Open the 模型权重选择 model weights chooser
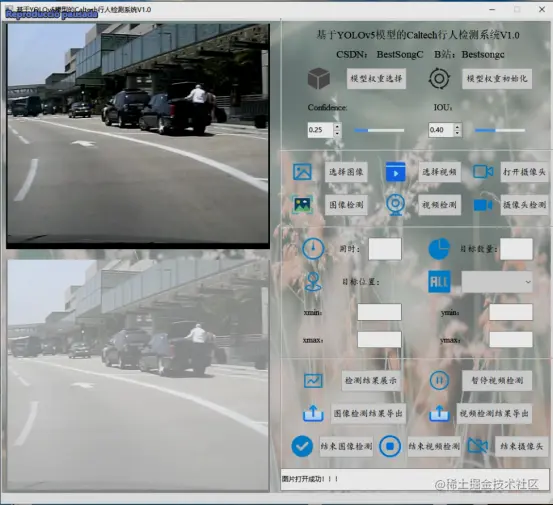This screenshot has height=505, width=553. tap(376, 79)
